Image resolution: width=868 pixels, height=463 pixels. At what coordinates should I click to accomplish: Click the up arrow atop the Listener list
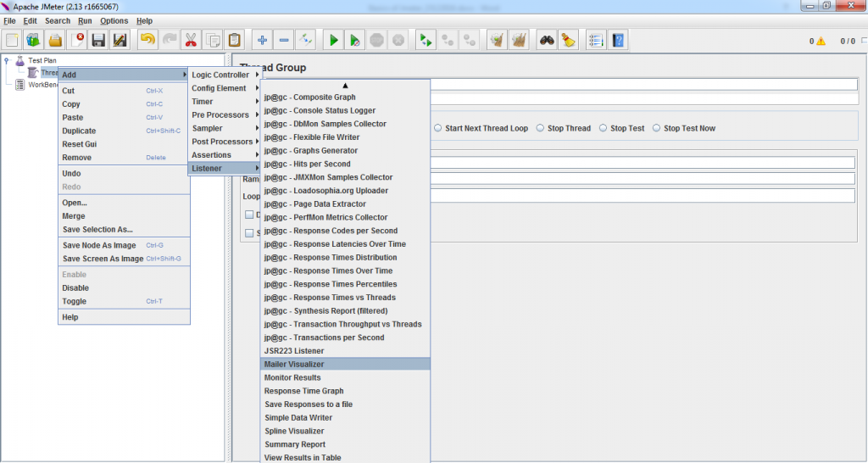(345, 86)
